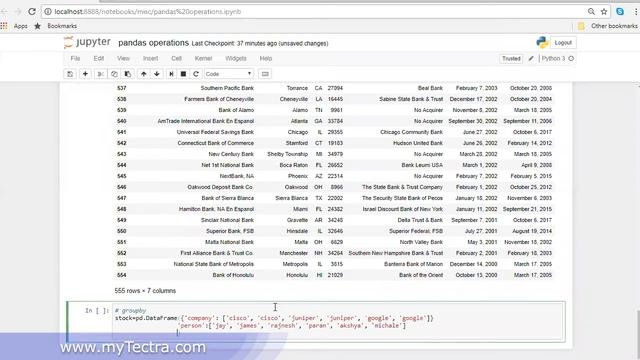
Task: Click the 'Python 3' kernel name
Action: coord(553,58)
